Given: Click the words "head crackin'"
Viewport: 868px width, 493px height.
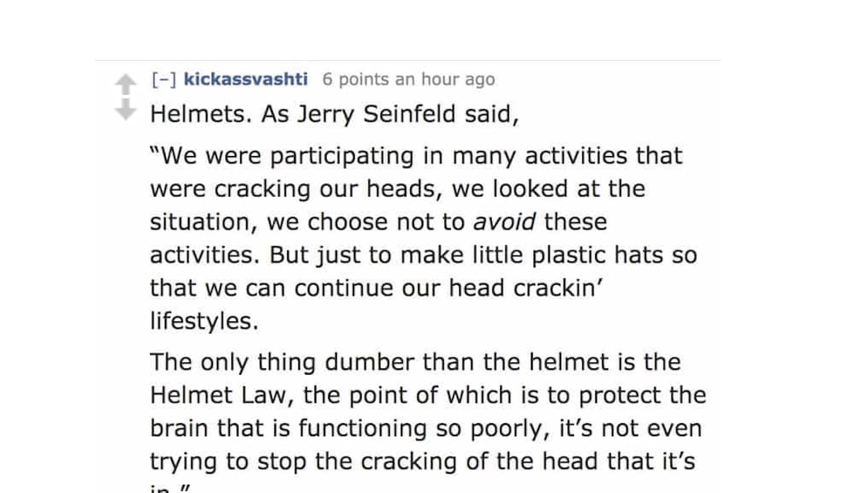Looking at the screenshot, I should (x=525, y=288).
